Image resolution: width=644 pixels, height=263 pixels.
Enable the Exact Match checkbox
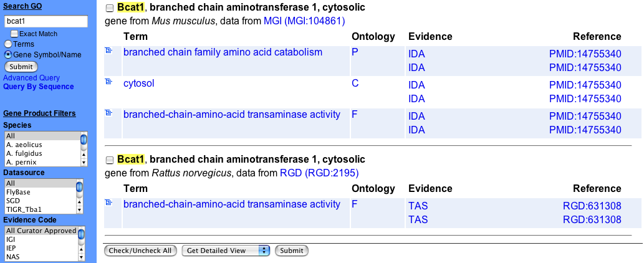pos(15,34)
